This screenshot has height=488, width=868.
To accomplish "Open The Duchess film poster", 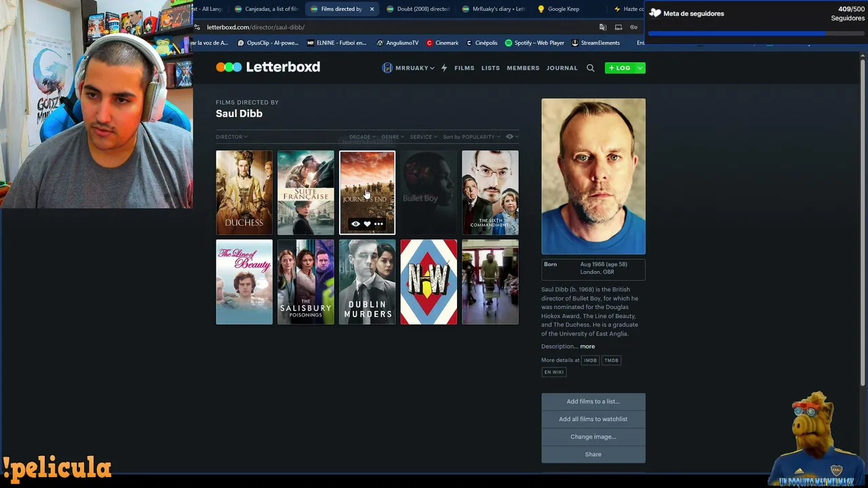I will tap(244, 192).
